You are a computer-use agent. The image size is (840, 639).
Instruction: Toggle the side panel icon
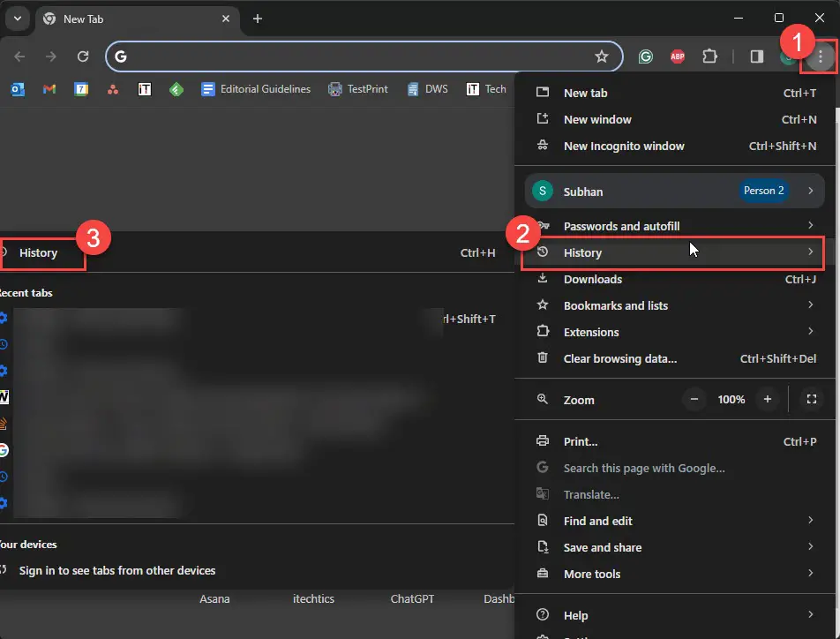(756, 56)
